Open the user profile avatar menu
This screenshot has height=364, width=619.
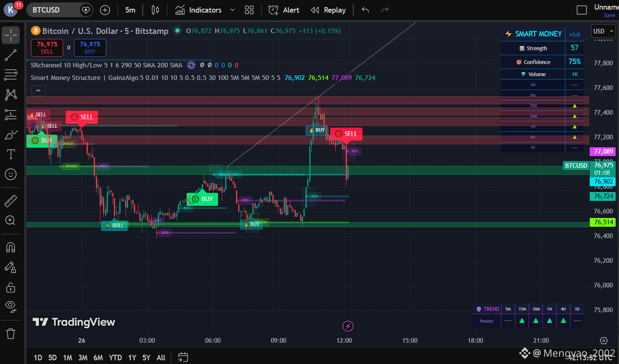click(x=10, y=10)
